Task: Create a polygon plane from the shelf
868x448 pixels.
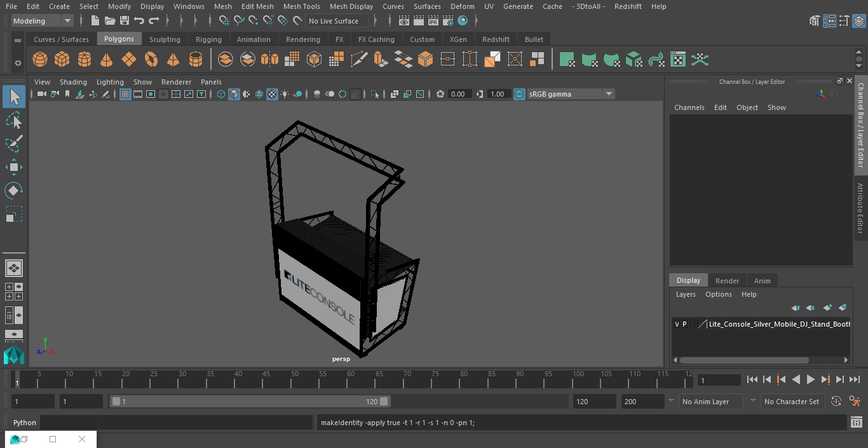Action: pyautogui.click(x=129, y=60)
